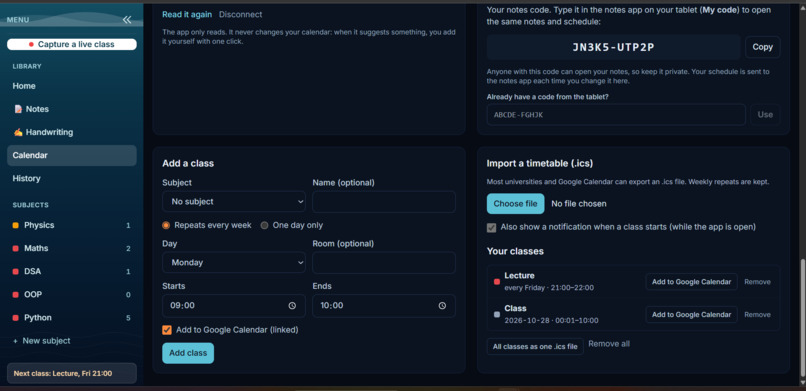Click the clock icon in Starts field

click(x=292, y=306)
